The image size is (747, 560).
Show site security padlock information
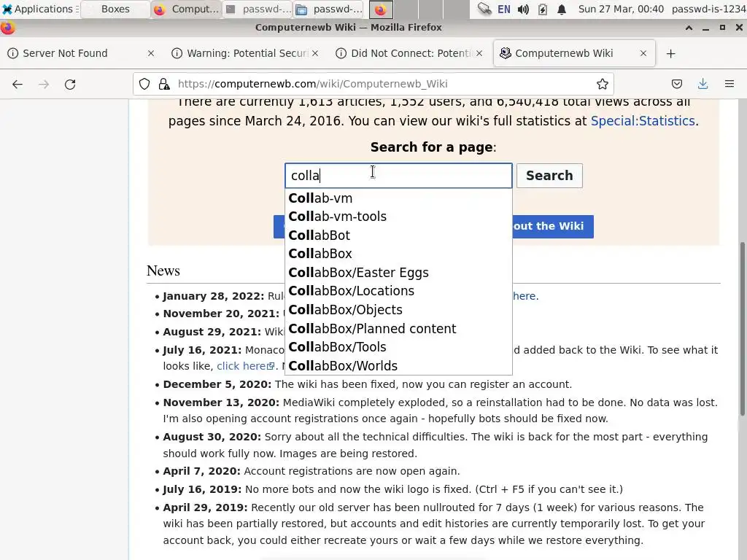click(164, 85)
